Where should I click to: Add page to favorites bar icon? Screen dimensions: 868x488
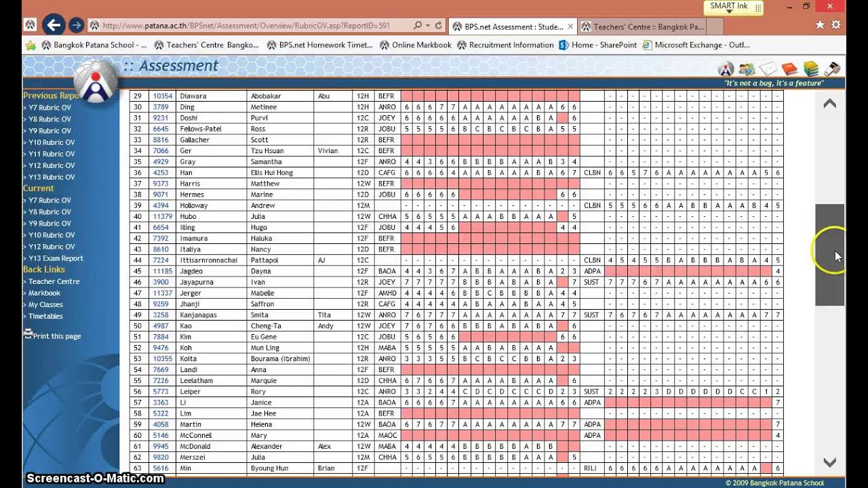tap(30, 45)
